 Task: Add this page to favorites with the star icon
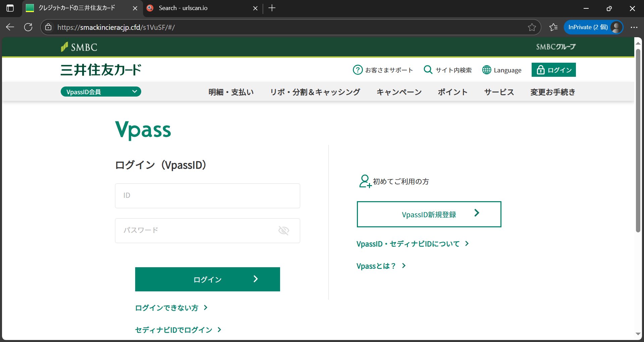(532, 27)
